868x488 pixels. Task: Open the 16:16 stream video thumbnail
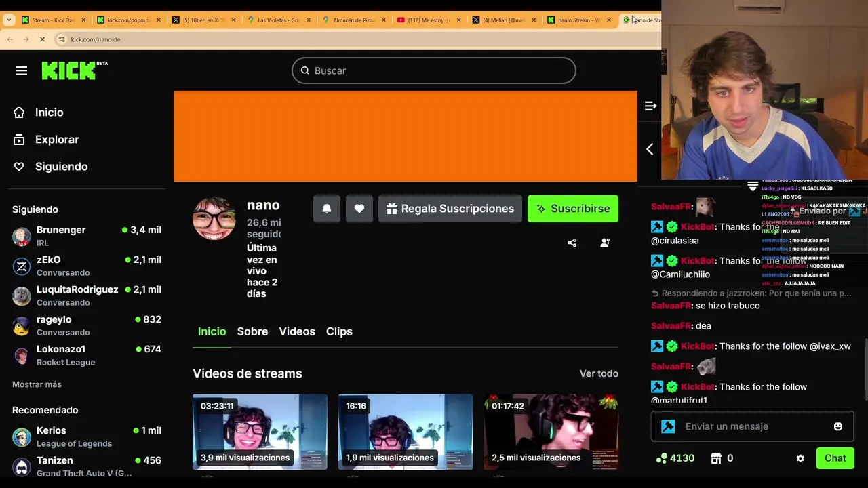[x=406, y=432]
